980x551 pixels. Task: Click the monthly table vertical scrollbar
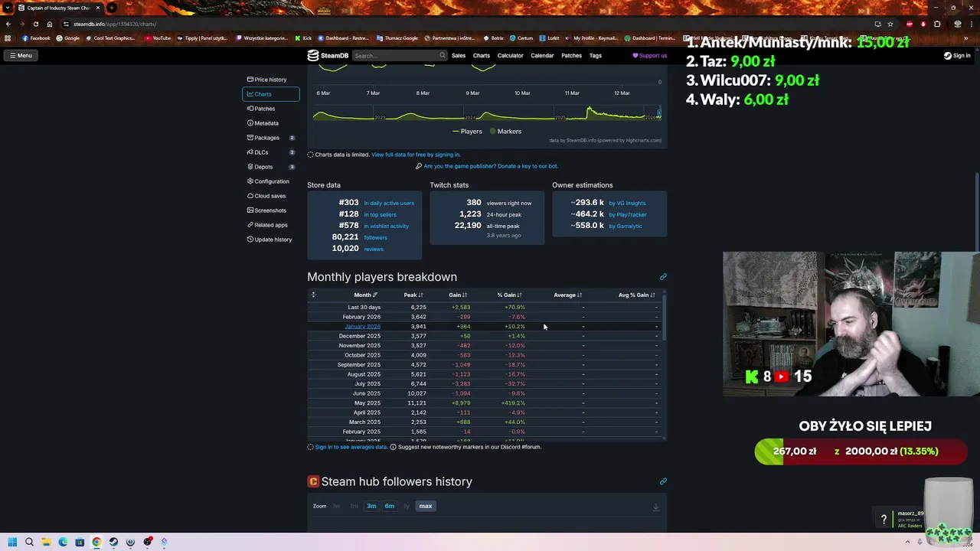pos(664,318)
